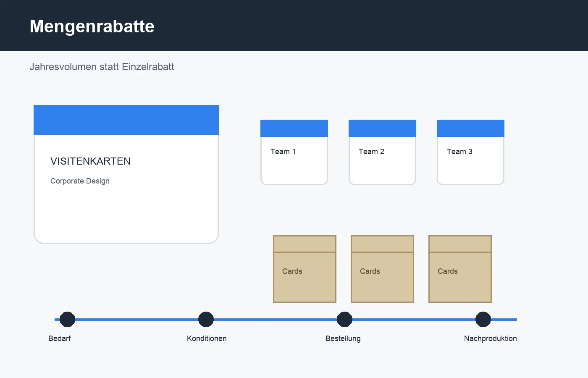The height and width of the screenshot is (378, 588).
Task: Click the rightmost Cards box
Action: [x=460, y=269]
